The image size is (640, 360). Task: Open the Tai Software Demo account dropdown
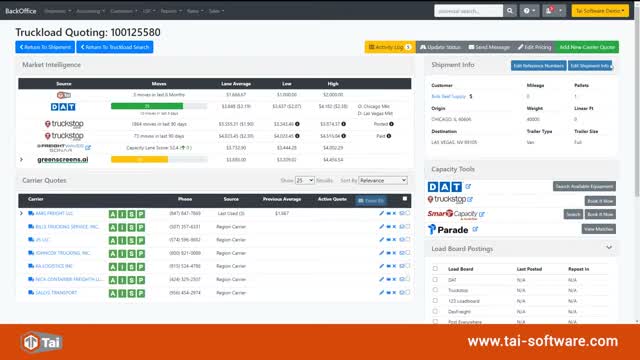(600, 11)
